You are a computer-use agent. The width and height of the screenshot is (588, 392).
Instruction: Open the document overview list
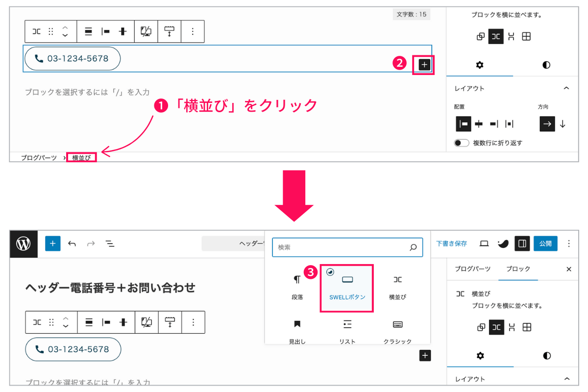pos(110,244)
